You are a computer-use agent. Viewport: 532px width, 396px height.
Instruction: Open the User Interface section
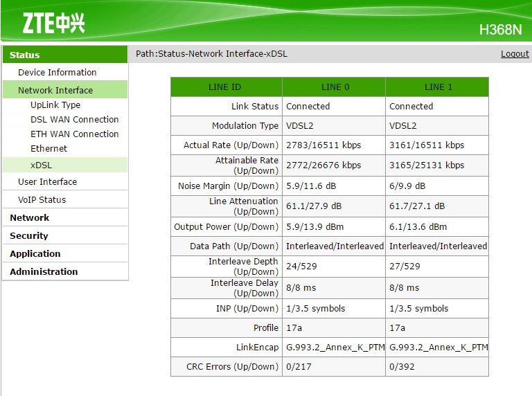[x=48, y=181]
